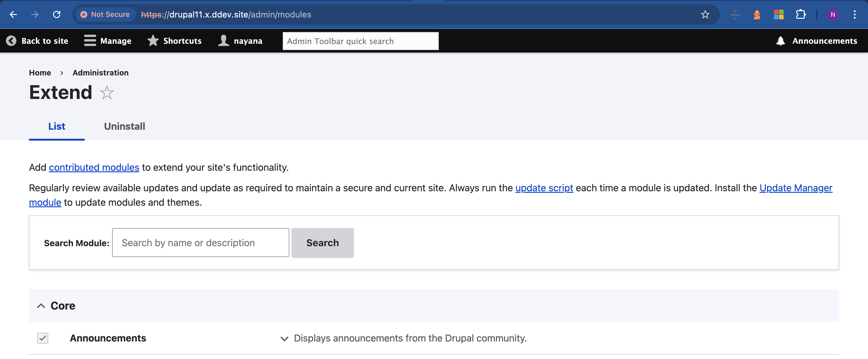Screen dimensions: 868x359
Task: Add Extend page to shortcuts via star
Action: point(107,92)
